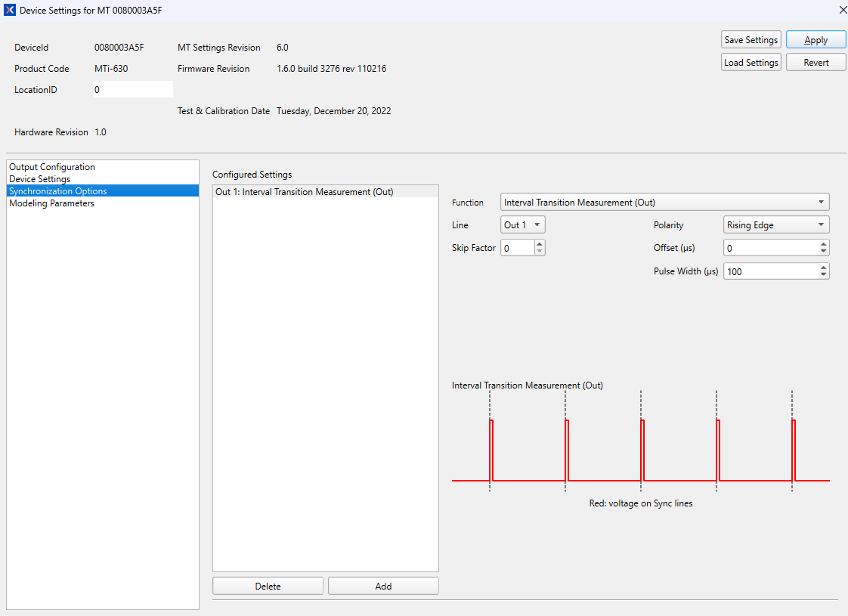Close the Device Settings window

pos(843,11)
